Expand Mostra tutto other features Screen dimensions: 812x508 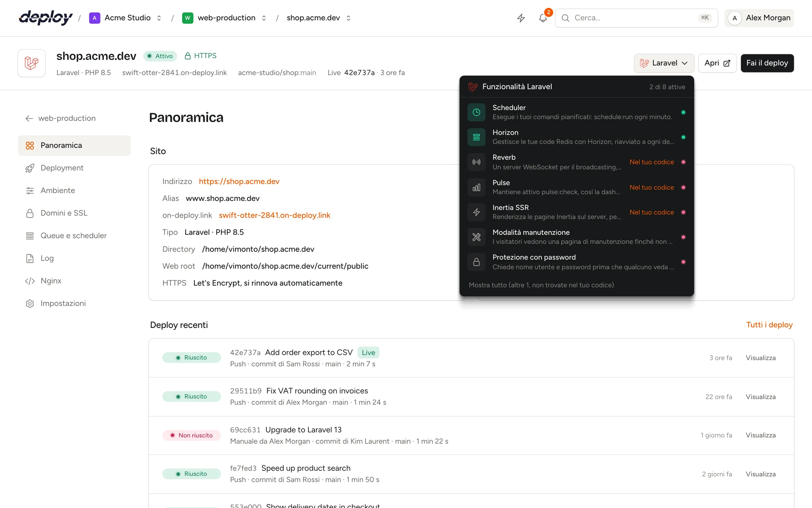[x=541, y=285]
